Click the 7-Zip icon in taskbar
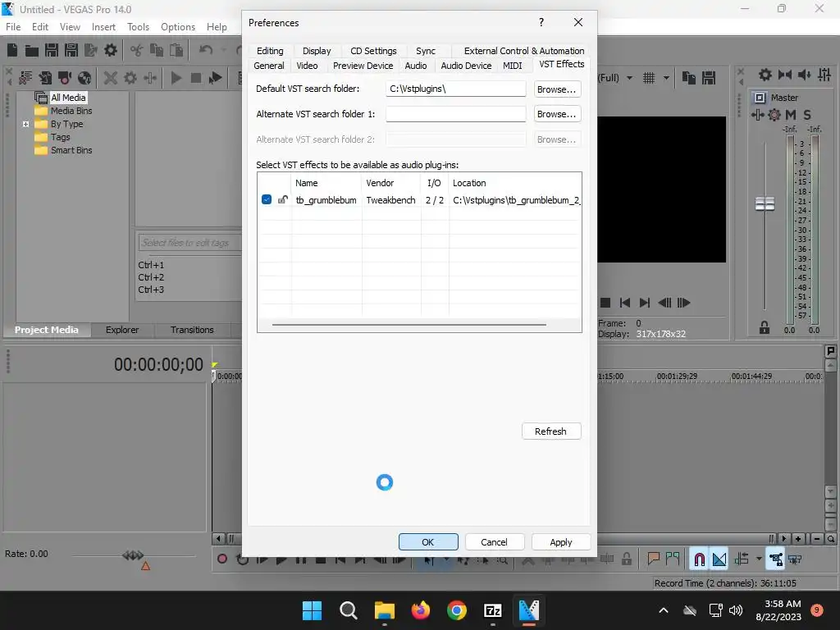The height and width of the screenshot is (630, 840). coord(492,610)
